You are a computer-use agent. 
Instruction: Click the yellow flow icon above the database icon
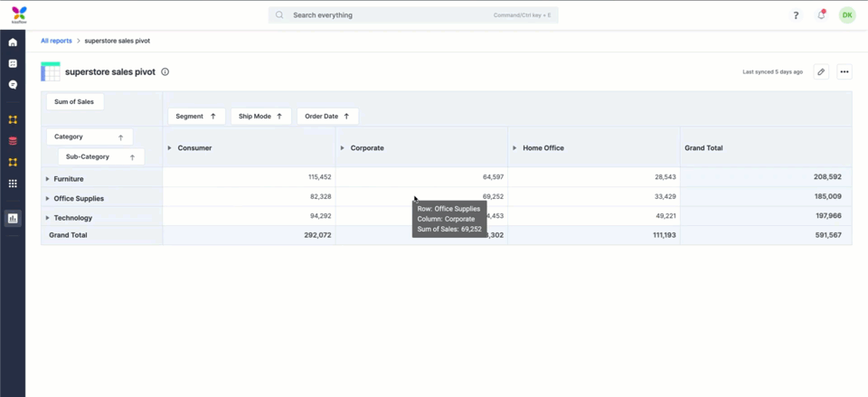pyautogui.click(x=13, y=119)
